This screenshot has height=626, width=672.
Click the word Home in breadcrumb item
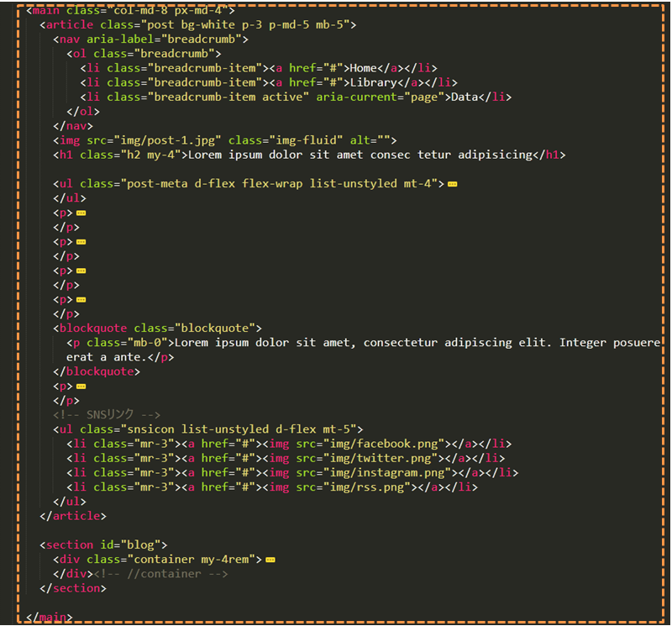[364, 68]
